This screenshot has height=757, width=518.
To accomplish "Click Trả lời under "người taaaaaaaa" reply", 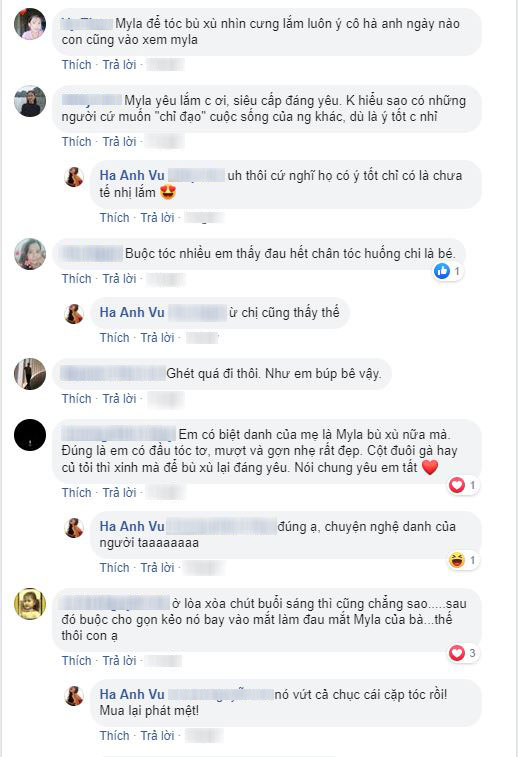I will tap(157, 567).
